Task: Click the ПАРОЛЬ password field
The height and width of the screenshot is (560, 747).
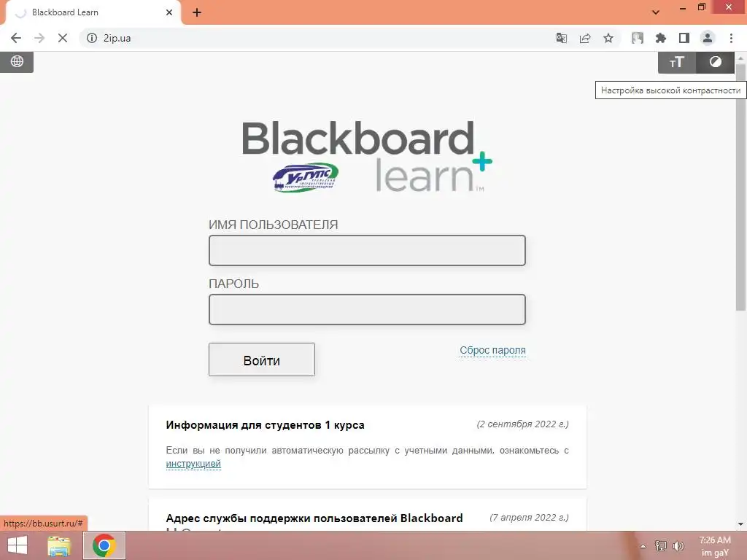Action: pos(367,309)
